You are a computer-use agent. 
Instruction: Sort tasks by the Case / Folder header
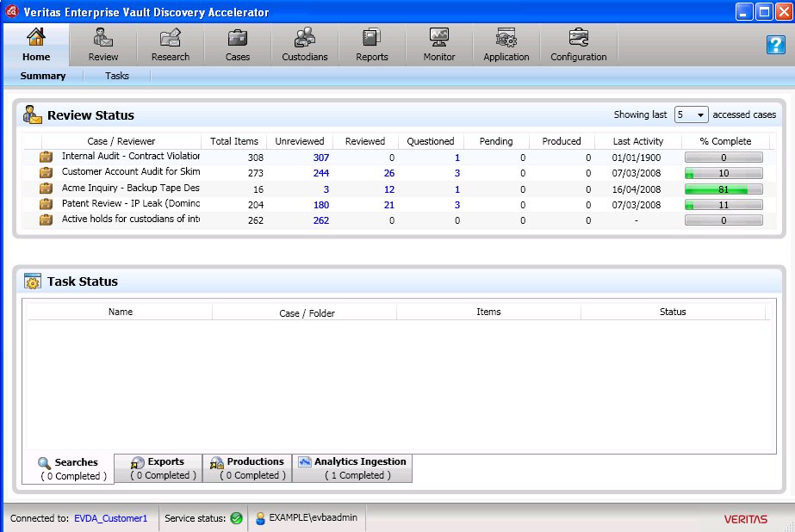[x=307, y=313]
